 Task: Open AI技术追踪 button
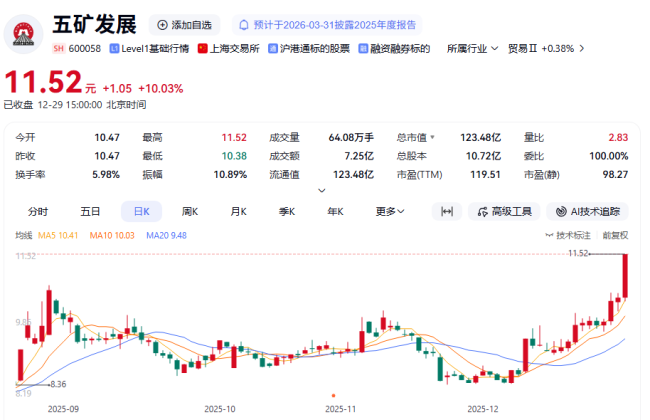587,211
